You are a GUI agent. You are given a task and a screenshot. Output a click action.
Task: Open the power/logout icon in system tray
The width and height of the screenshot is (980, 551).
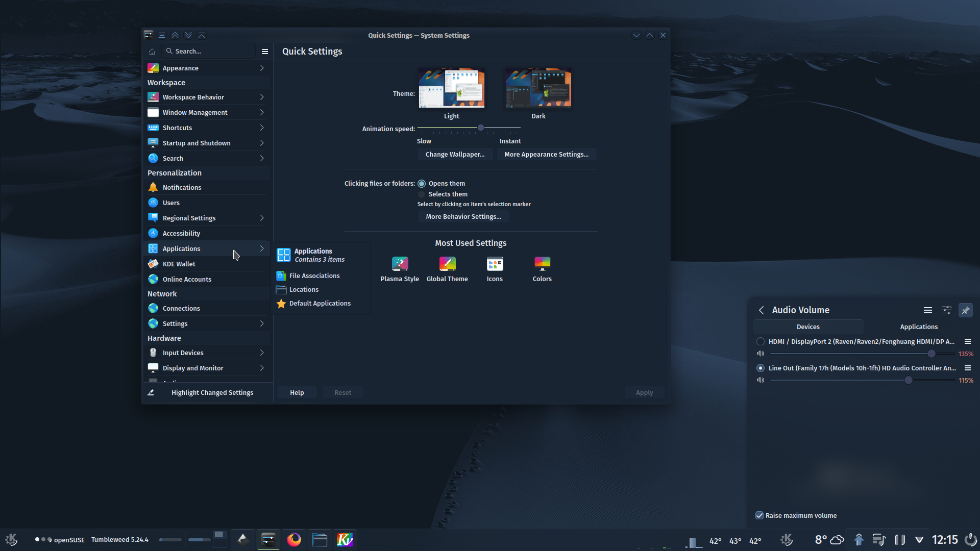[971, 539]
